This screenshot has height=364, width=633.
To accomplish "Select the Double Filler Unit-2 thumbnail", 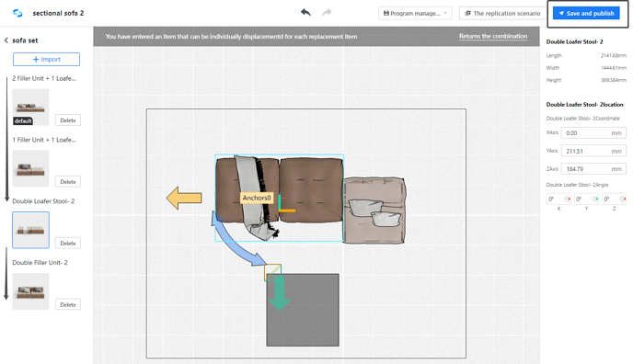I will 30,291.
